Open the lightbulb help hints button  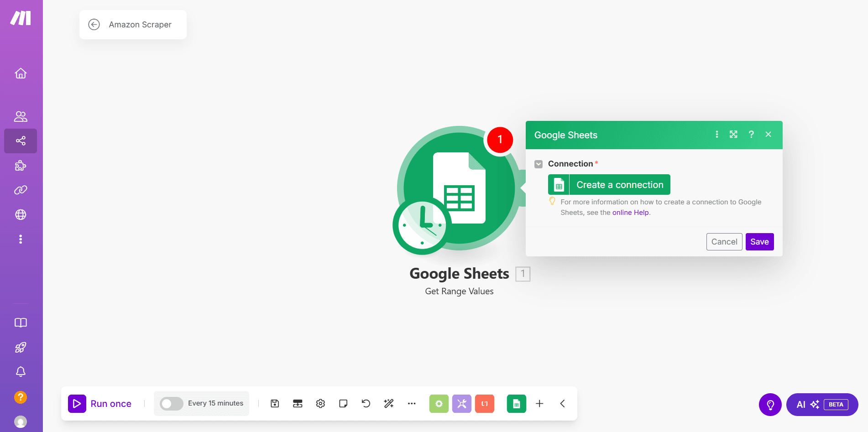[x=770, y=405]
